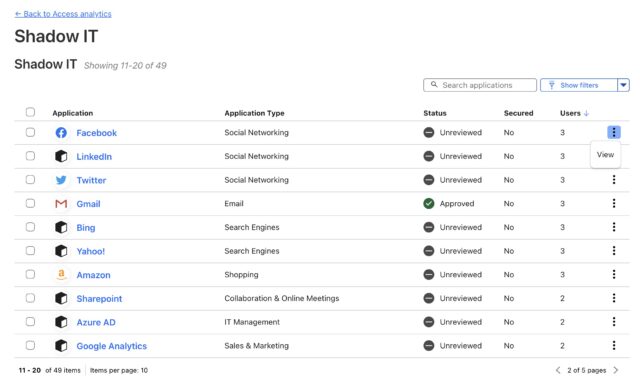The image size is (640, 380).
Task: Choose View from the open context menu
Action: pos(605,155)
